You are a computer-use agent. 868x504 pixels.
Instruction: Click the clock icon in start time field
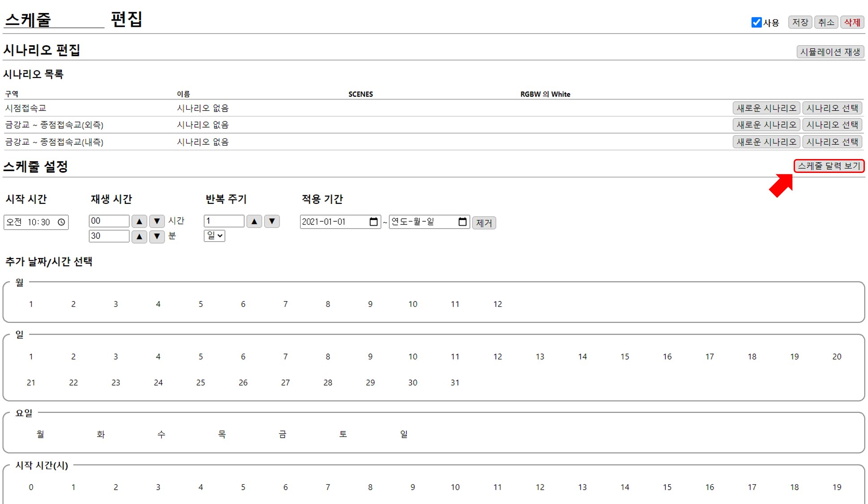pos(61,222)
